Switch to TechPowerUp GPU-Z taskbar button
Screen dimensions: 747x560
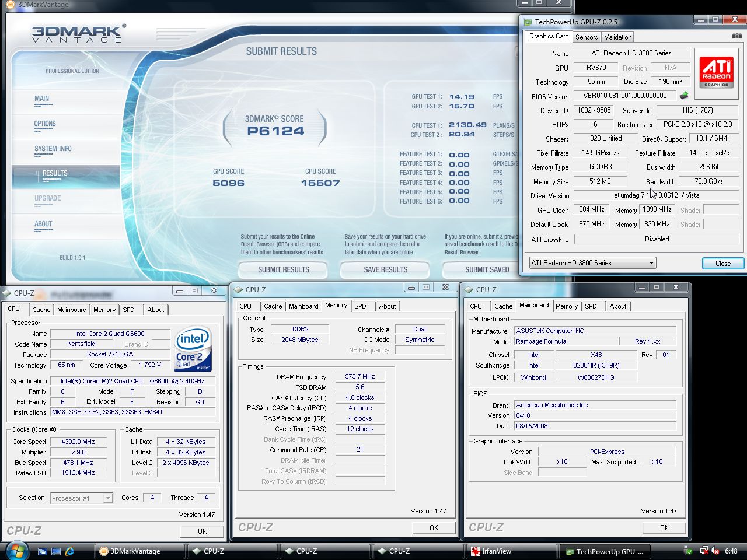(x=605, y=551)
